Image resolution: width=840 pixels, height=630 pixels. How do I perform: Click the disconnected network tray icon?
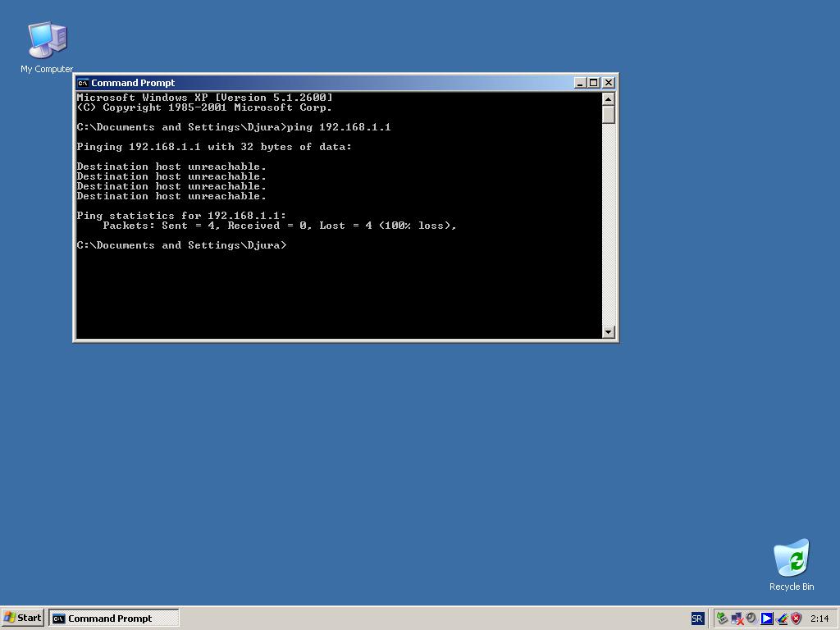tap(737, 619)
